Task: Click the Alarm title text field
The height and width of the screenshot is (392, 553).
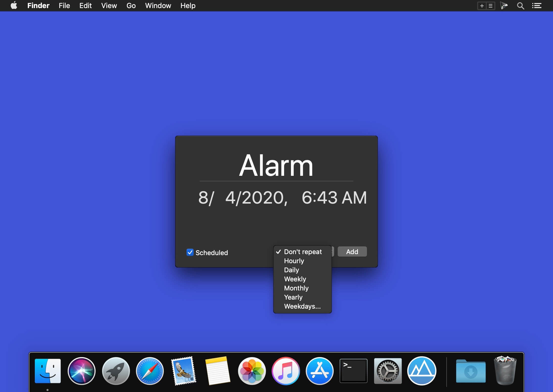Action: (276, 166)
